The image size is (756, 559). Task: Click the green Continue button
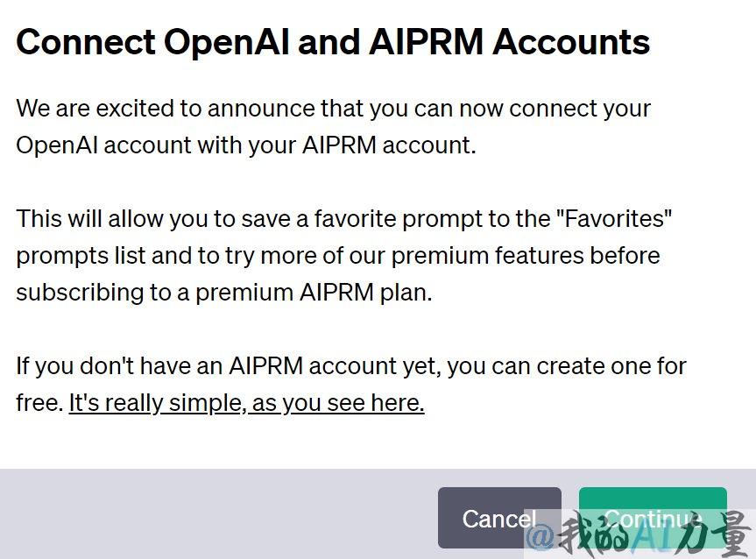(x=653, y=518)
